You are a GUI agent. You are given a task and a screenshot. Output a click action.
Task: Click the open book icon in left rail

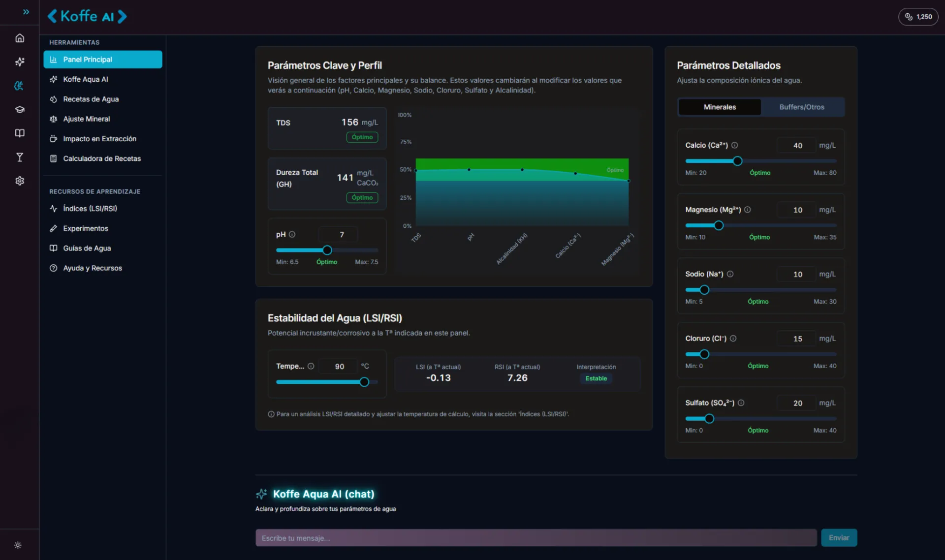coord(20,133)
